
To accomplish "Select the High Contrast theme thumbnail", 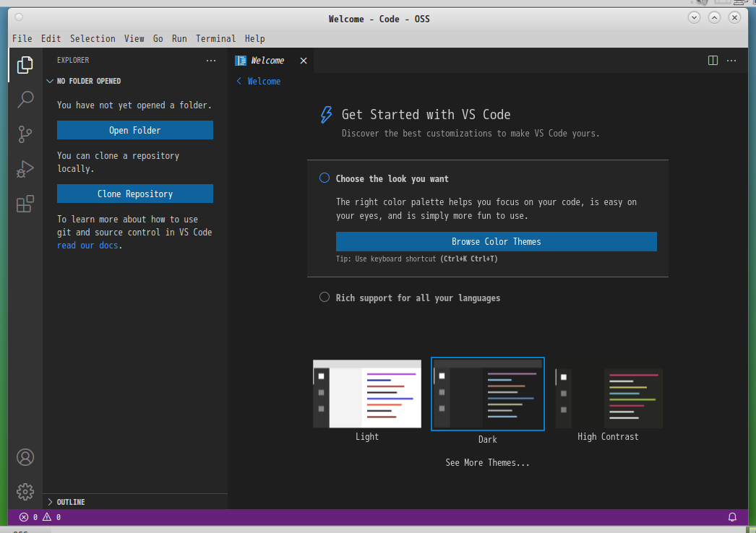I will [609, 399].
